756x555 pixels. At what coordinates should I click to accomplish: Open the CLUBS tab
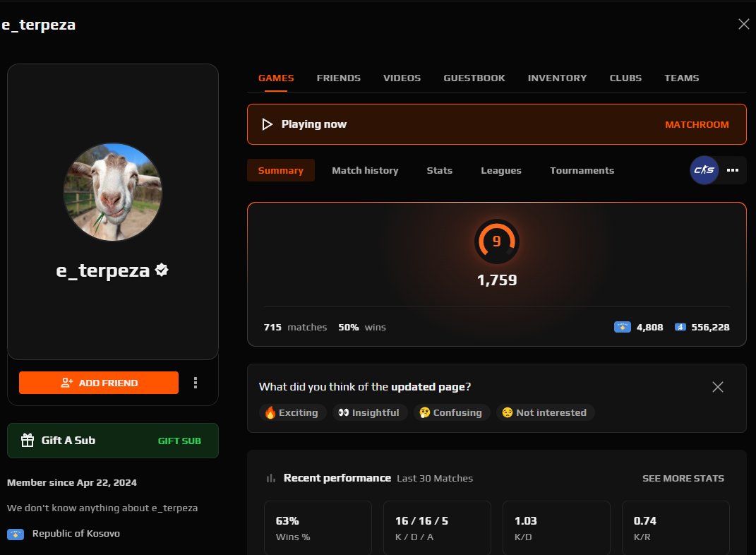(625, 78)
